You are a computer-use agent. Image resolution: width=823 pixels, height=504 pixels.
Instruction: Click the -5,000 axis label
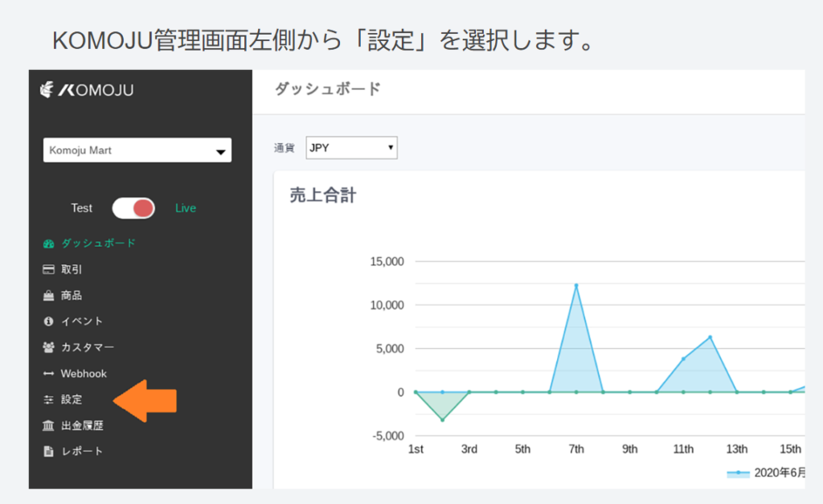coord(388,436)
